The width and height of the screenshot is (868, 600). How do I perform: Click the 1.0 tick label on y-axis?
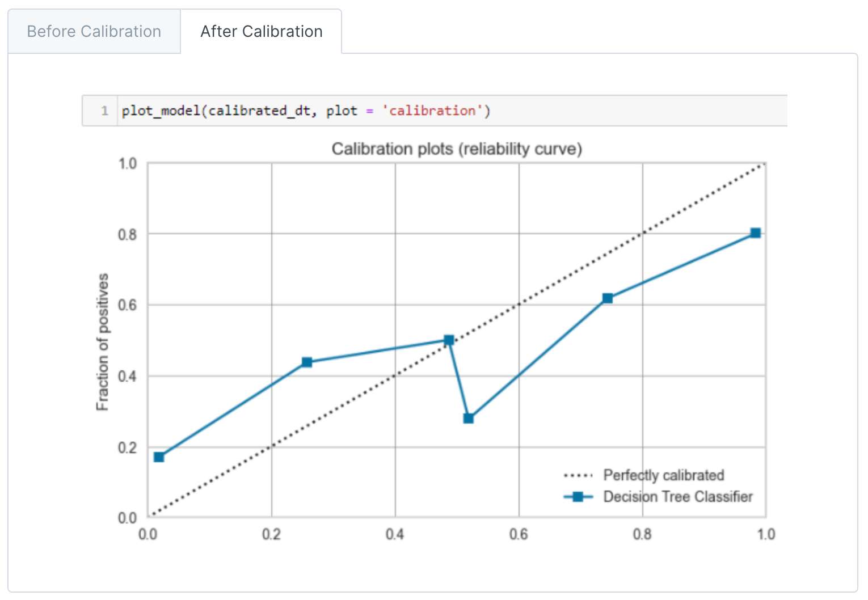128,164
